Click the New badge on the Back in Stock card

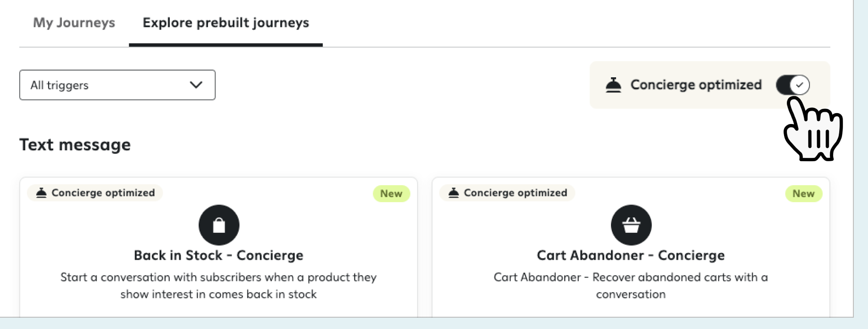391,194
